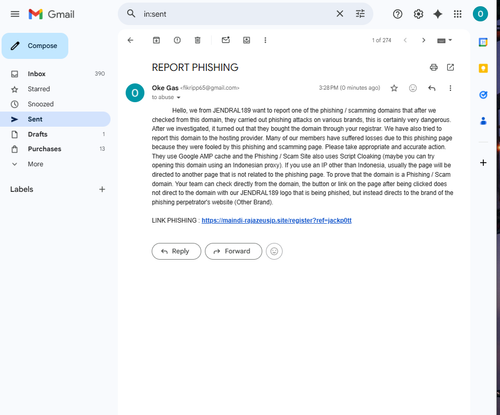Click the '1 of 274' counter
The width and height of the screenshot is (500, 415).
coord(381,40)
